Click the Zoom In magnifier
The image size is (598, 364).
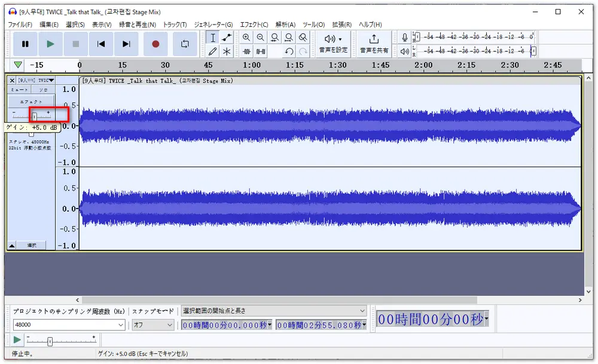coord(246,37)
